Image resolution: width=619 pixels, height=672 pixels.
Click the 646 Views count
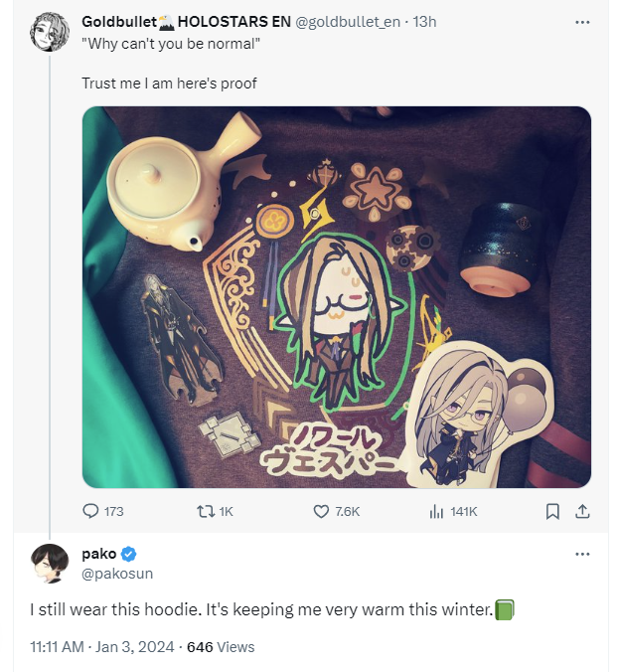pyautogui.click(x=221, y=647)
